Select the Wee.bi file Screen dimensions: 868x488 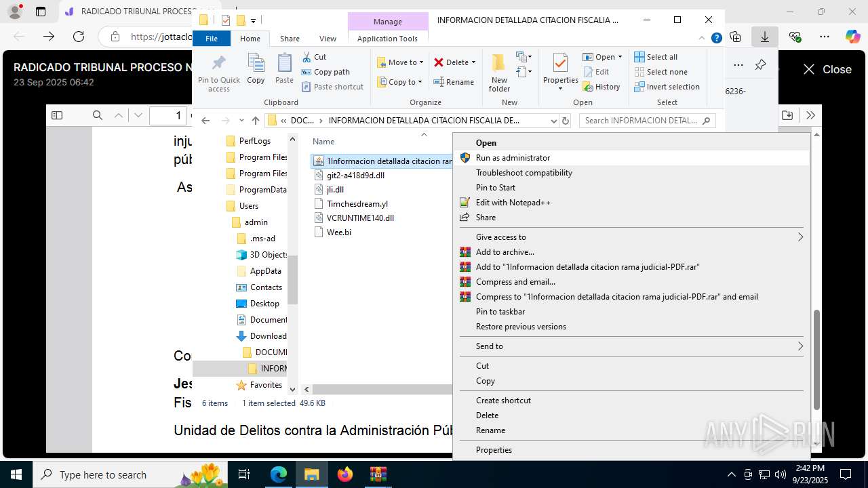tap(339, 232)
